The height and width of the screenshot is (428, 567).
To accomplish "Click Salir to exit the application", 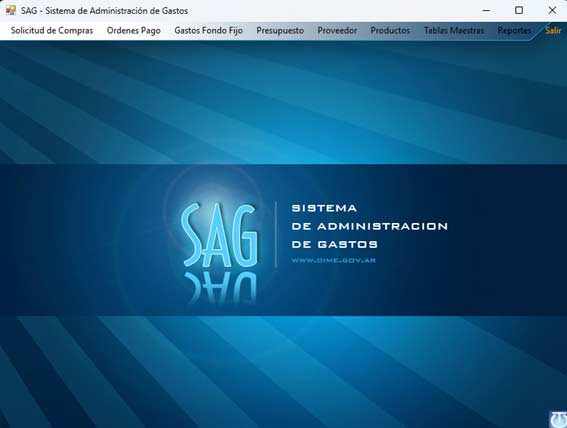I will [x=553, y=31].
